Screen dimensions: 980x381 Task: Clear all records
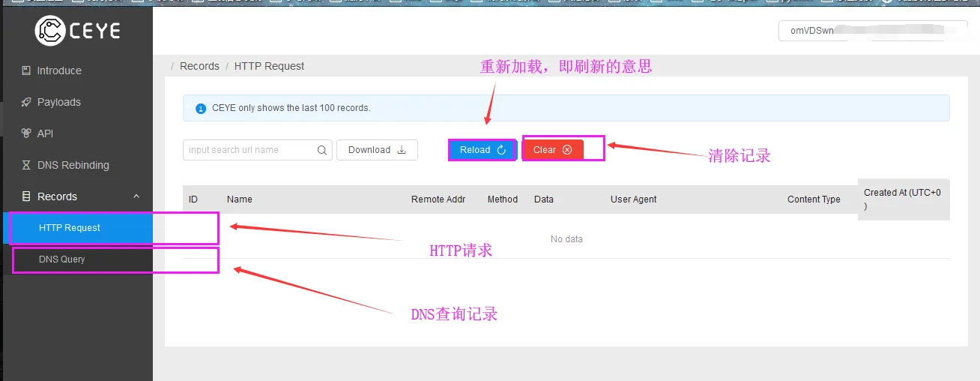(x=553, y=150)
